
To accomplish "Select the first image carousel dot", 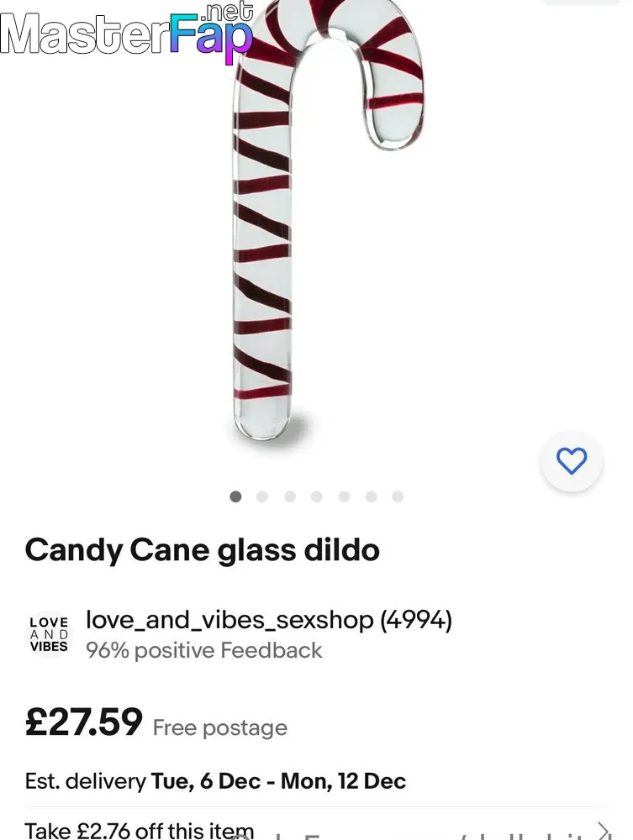I will point(235,496).
